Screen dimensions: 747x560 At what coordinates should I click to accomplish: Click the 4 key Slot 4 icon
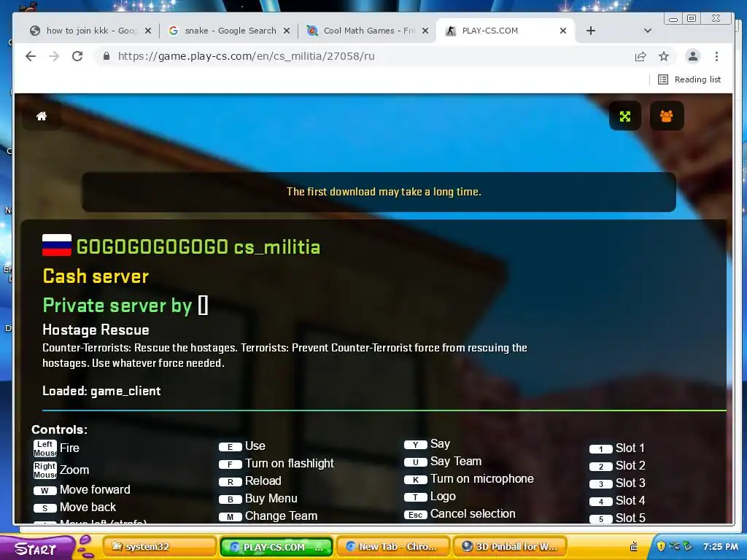click(x=601, y=502)
